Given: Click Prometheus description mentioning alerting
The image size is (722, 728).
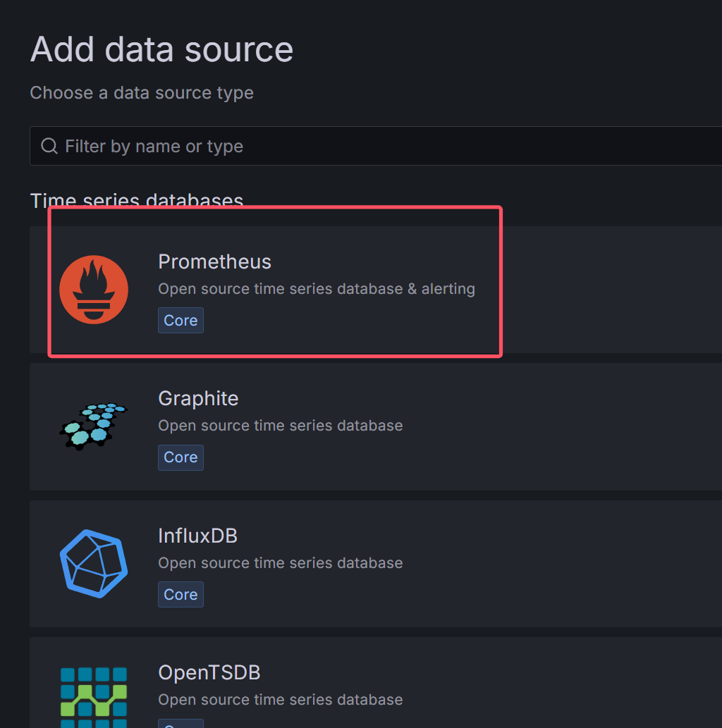Looking at the screenshot, I should coord(317,289).
